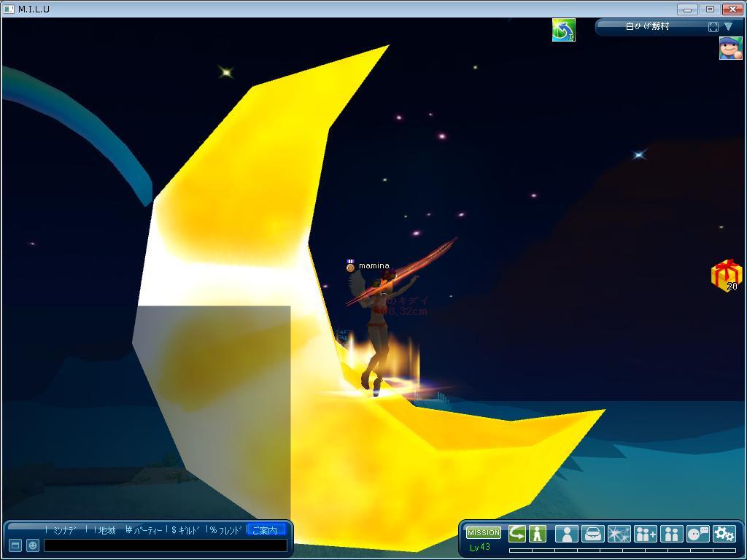This screenshot has width=747, height=560.
Task: Select the # パーティー chat tab
Action: tap(144, 530)
